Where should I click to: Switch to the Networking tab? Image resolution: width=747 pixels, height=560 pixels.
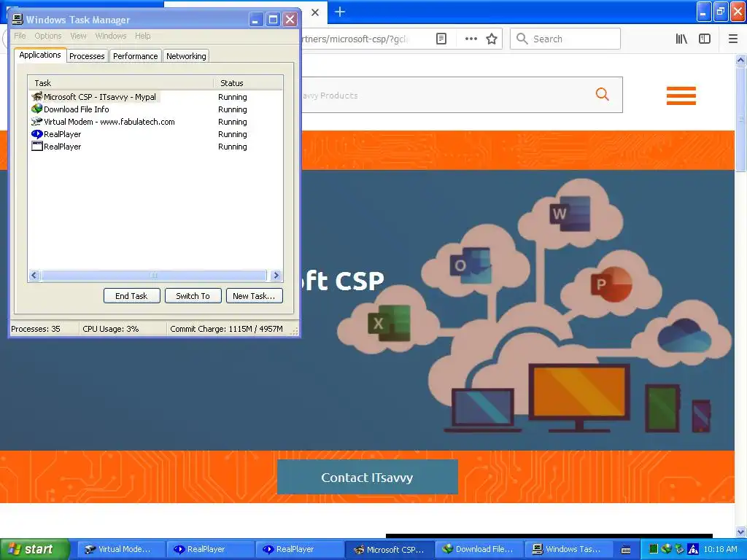coord(186,56)
